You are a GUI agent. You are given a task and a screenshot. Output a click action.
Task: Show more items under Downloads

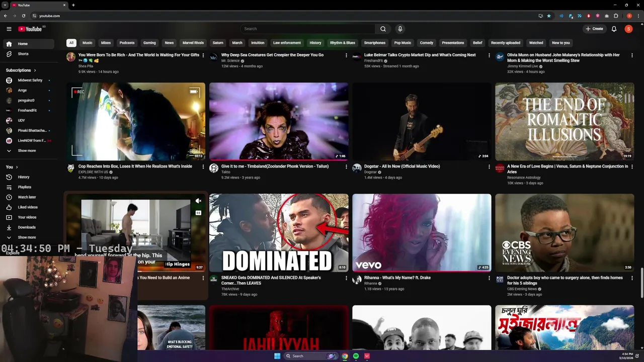(29, 237)
